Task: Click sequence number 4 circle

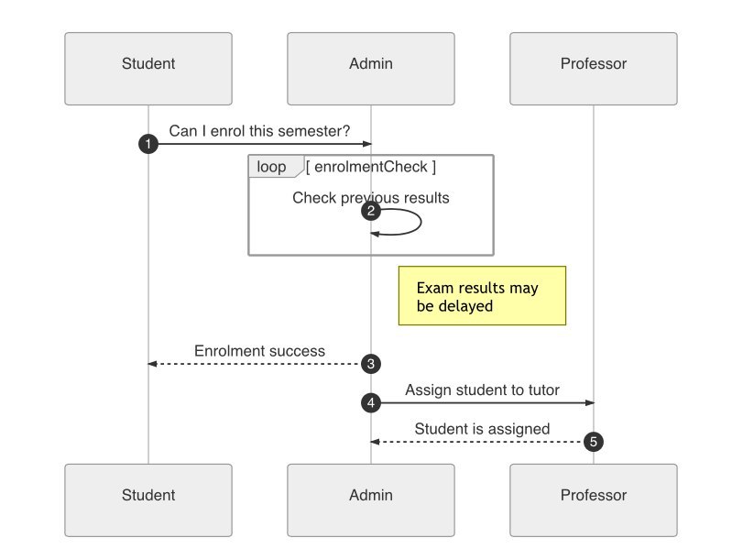Action: click(x=371, y=403)
